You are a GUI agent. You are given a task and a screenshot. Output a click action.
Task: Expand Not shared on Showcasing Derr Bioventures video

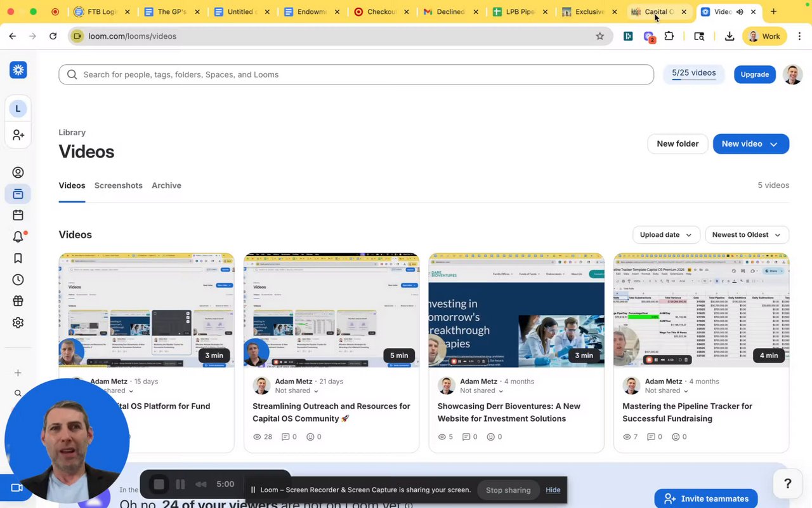pyautogui.click(x=481, y=391)
